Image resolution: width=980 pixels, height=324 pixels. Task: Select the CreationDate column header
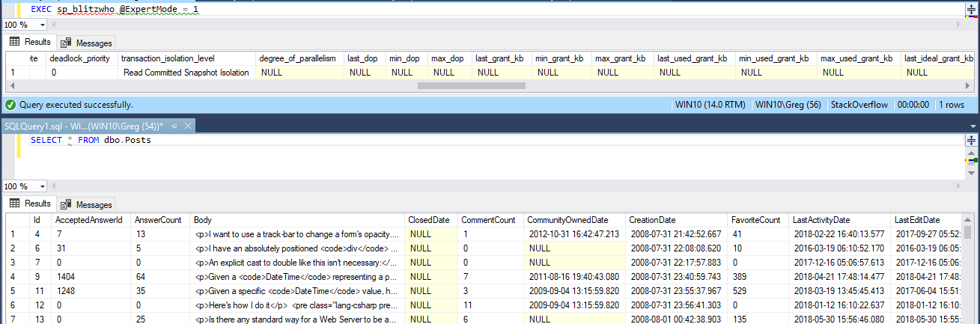[677, 220]
